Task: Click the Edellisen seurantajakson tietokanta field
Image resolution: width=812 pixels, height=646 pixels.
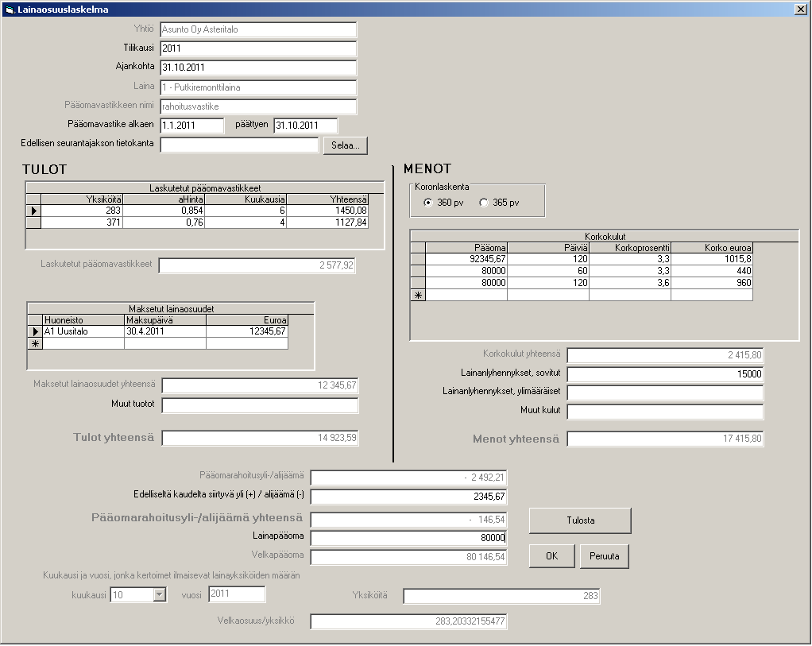Action: point(239,145)
